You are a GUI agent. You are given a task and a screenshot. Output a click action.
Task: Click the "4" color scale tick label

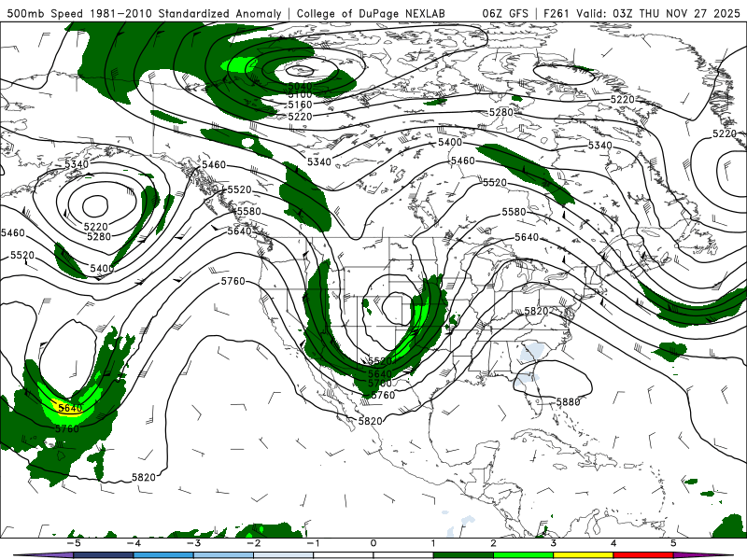613,543
